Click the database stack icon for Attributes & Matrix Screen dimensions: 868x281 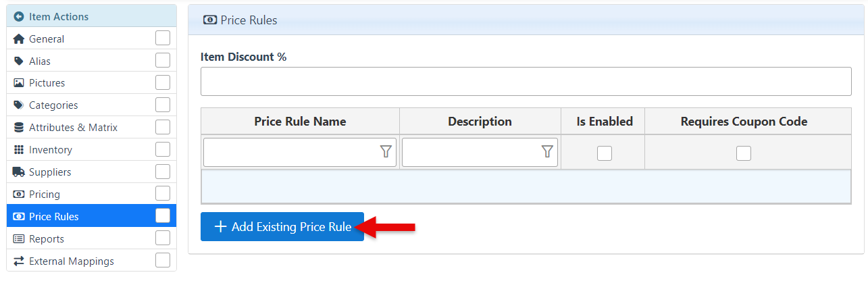tap(19, 128)
